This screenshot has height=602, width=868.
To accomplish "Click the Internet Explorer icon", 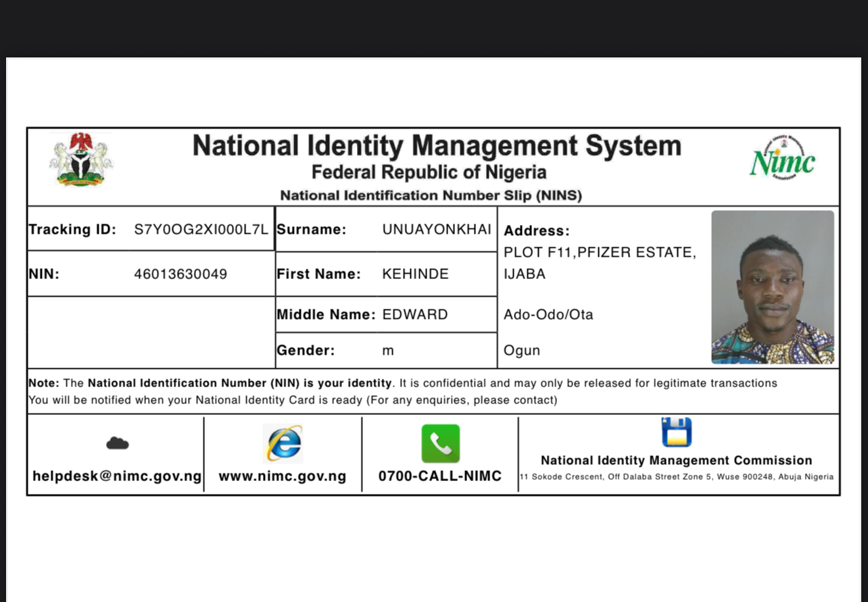I will pos(283,443).
